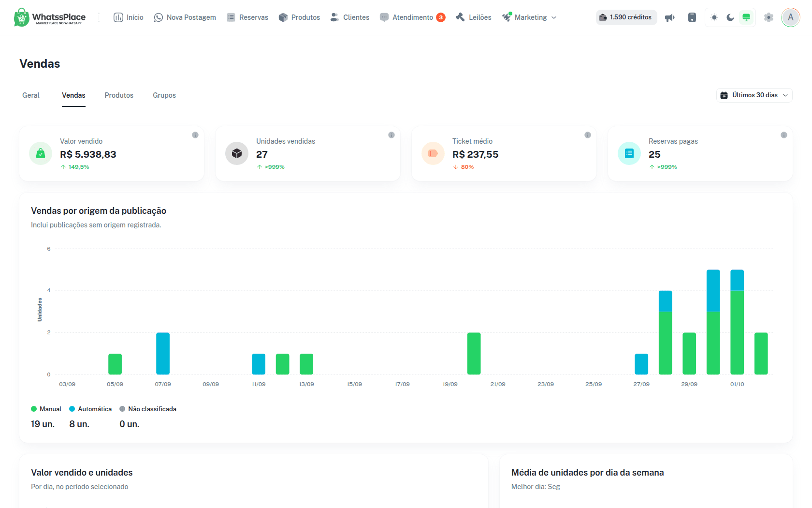812x508 pixels.
Task: Open the megaphone announcements icon
Action: point(670,17)
